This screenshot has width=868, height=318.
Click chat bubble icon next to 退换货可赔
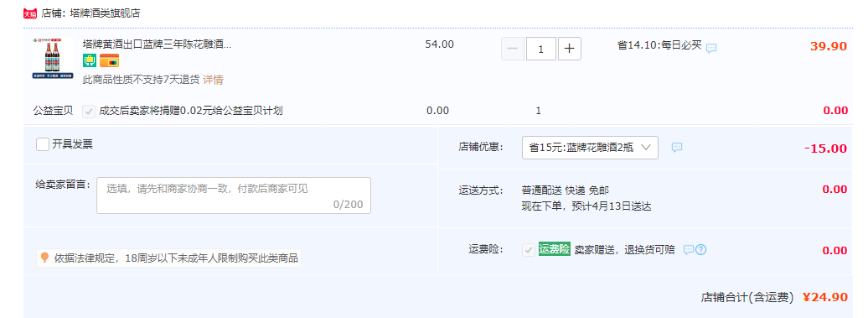[x=688, y=250]
